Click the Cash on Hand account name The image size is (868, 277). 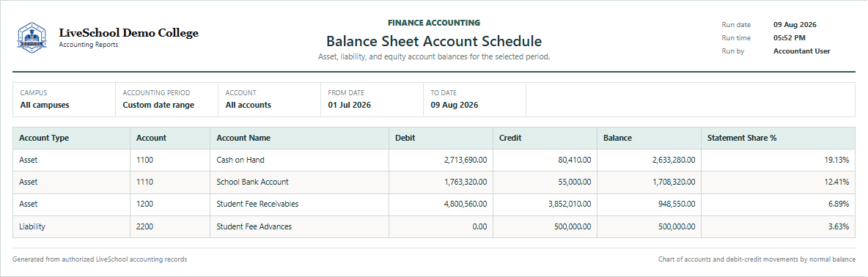click(x=240, y=160)
